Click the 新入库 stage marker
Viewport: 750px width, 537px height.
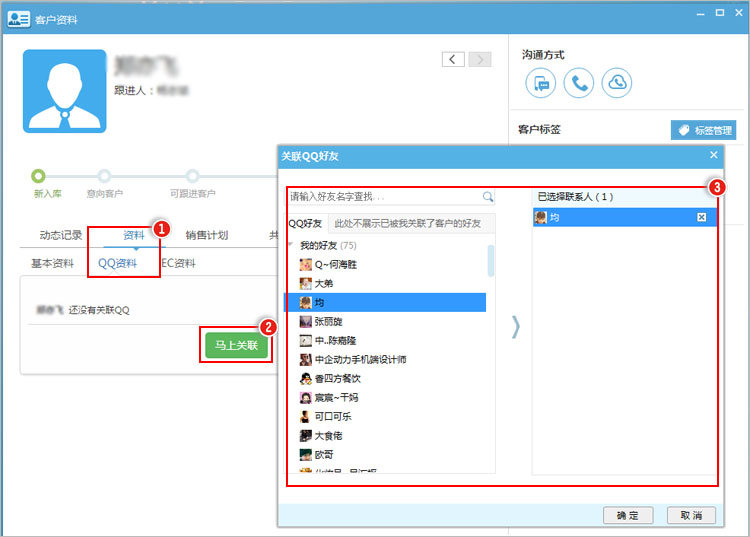(x=38, y=176)
